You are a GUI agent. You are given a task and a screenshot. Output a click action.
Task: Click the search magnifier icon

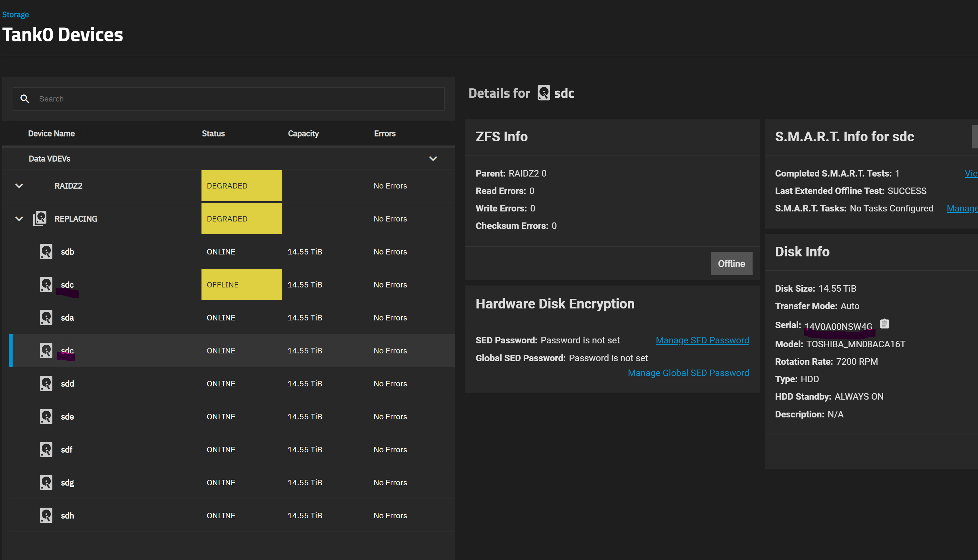(x=25, y=99)
